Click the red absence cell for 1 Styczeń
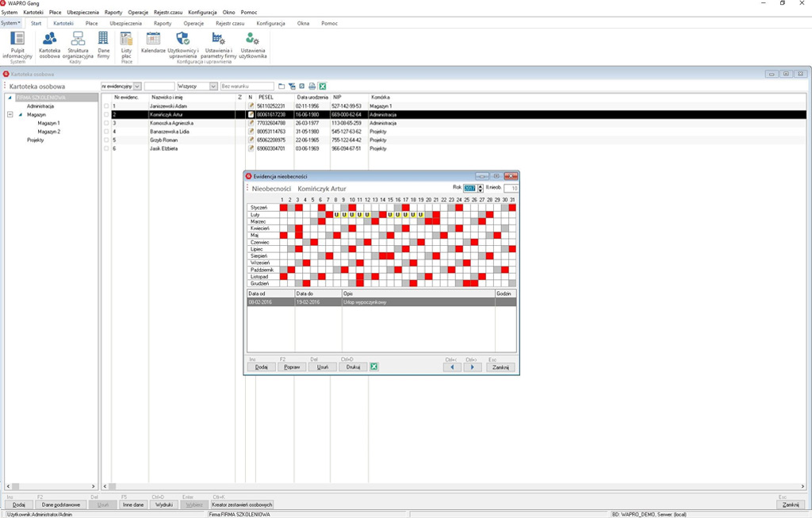Image resolution: width=812 pixels, height=518 pixels. [283, 208]
